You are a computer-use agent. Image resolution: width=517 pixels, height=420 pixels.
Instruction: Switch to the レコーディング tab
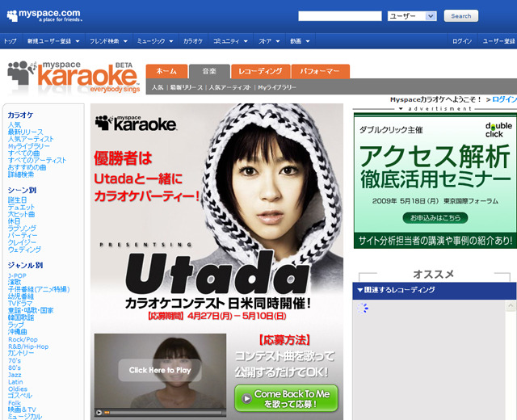(260, 71)
